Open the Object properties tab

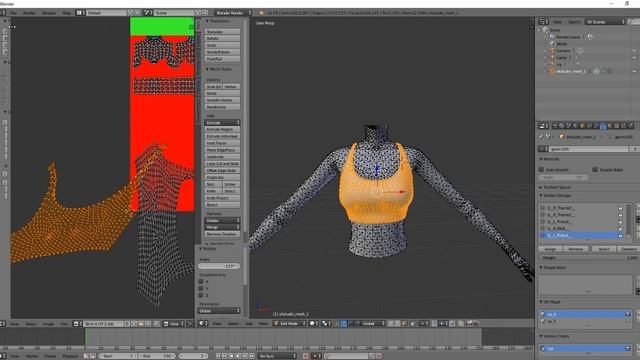point(582,126)
